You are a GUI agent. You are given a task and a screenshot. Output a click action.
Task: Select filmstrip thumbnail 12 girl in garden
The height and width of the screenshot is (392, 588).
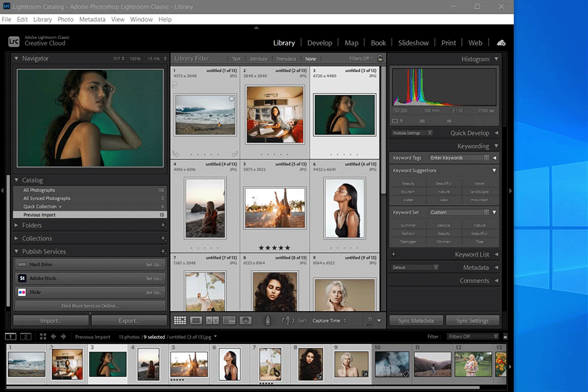[473, 364]
